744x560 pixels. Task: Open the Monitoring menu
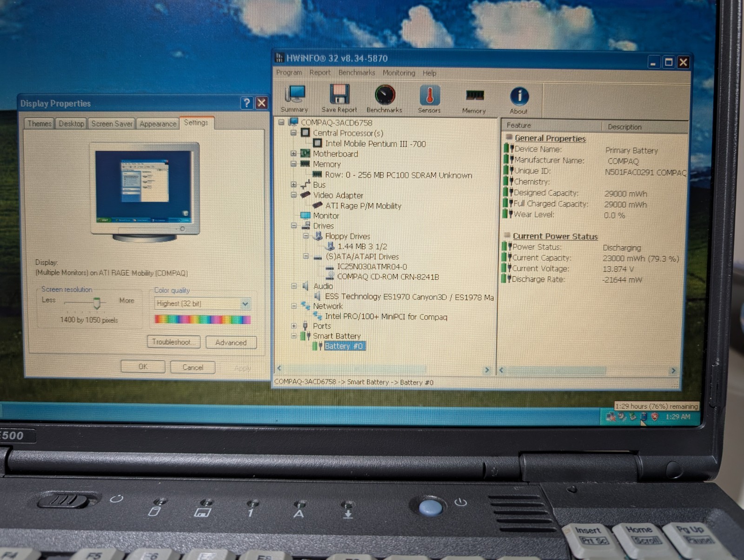point(399,73)
